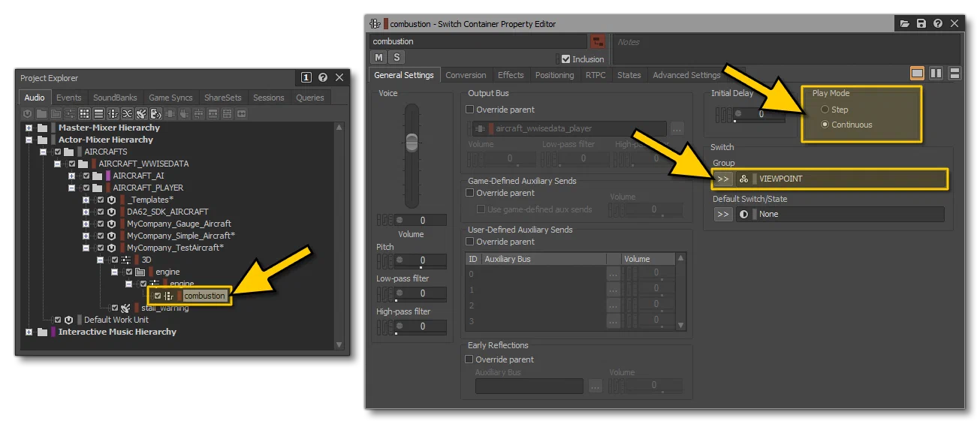Open help for the Switch Container Property Editor
The height and width of the screenshot is (424, 980).
pyautogui.click(x=938, y=24)
